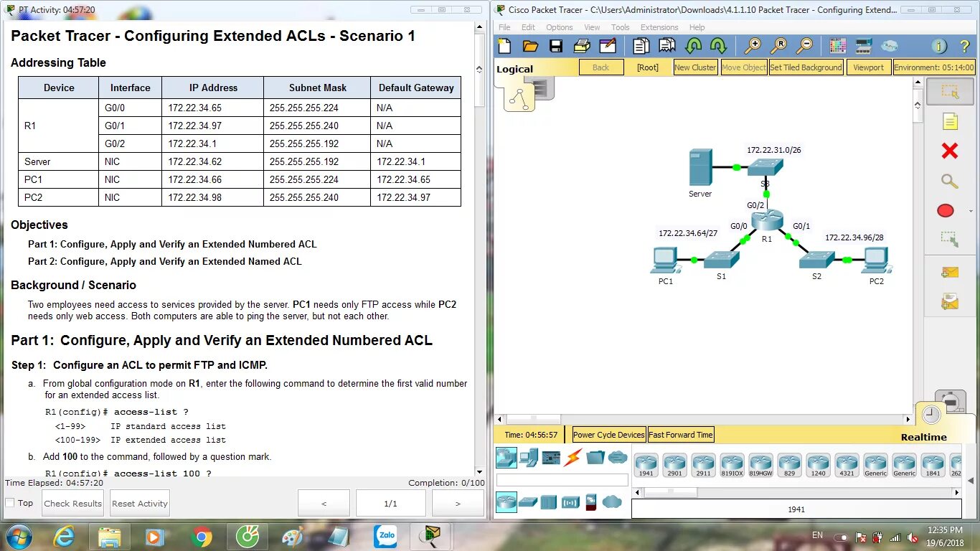This screenshot has height=551, width=980.
Task: Create a new file in Packet Tracer
Action: pyautogui.click(x=504, y=47)
